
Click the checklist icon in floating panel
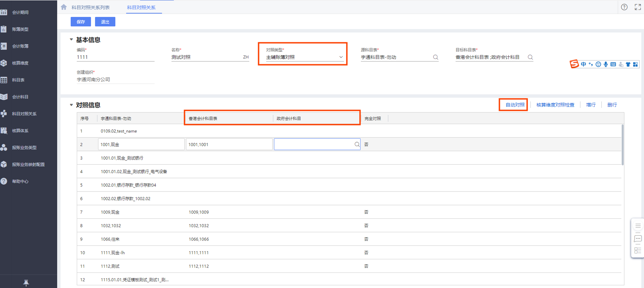(x=638, y=250)
